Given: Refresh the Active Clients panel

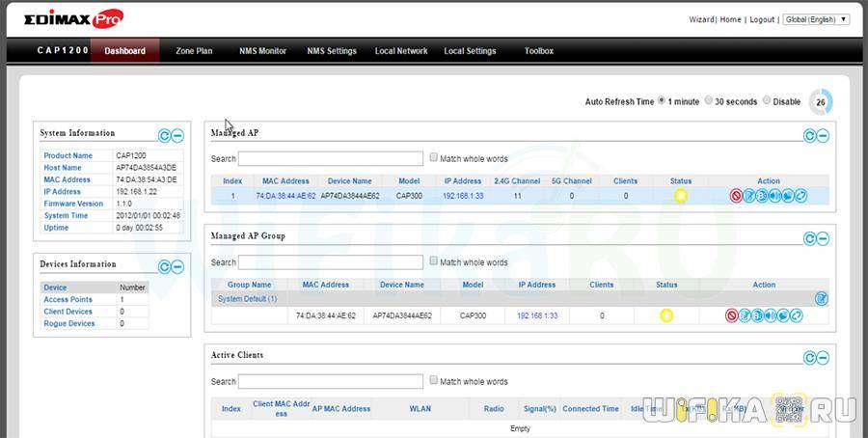Looking at the screenshot, I should (x=809, y=358).
